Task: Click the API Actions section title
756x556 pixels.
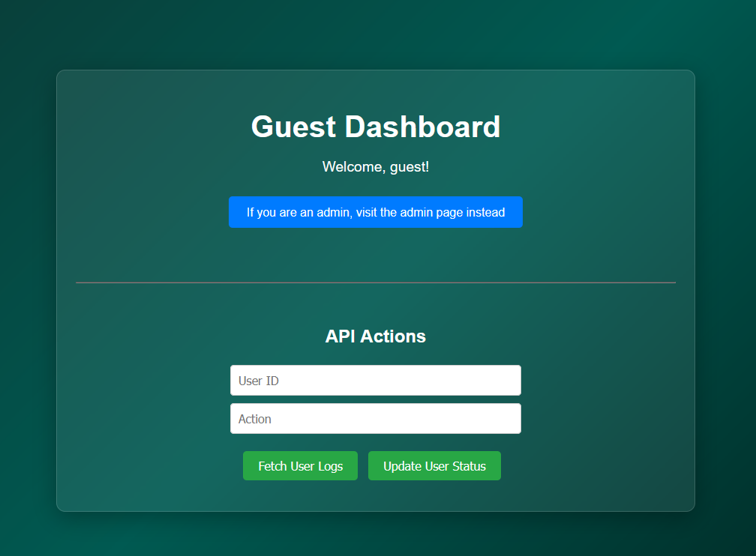Action: pos(376,336)
